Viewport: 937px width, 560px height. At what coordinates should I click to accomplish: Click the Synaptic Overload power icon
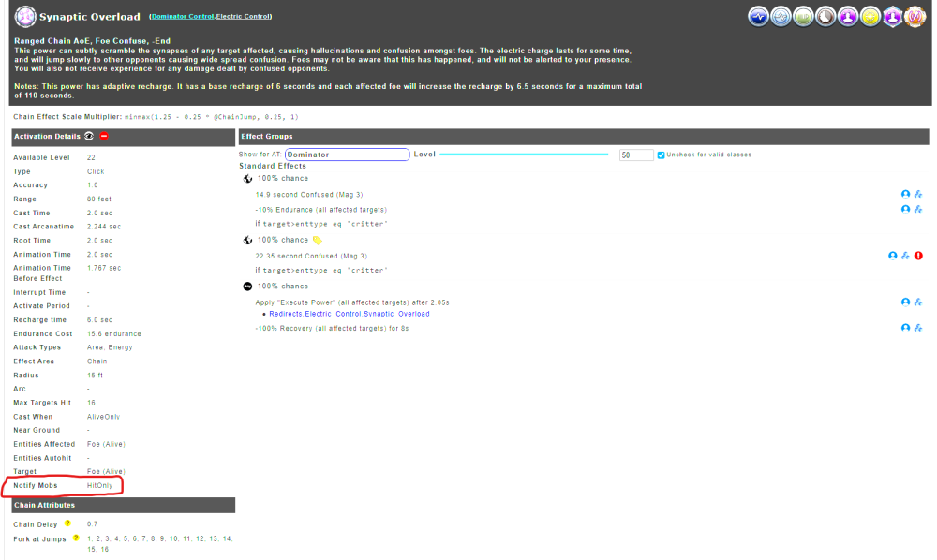[26, 16]
